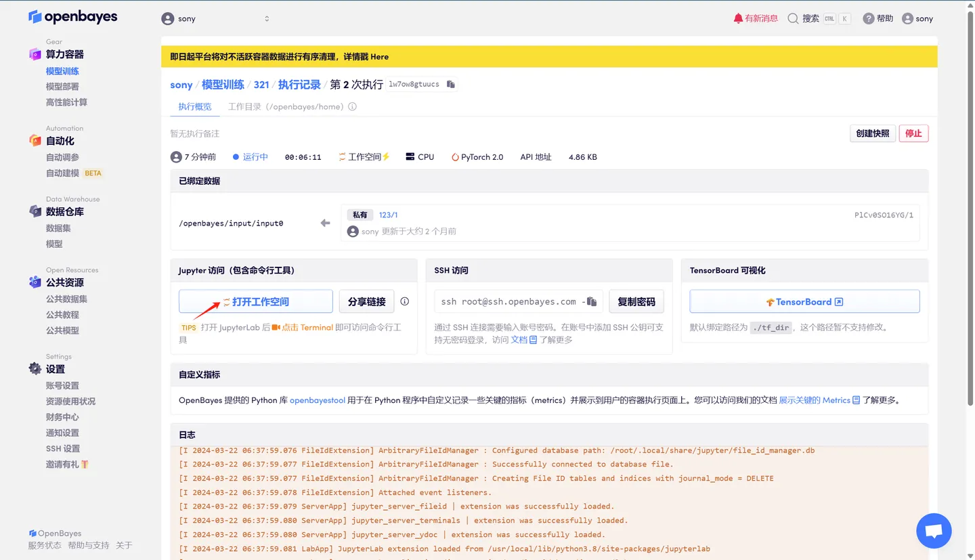Select the 执行概览 tab
975x560 pixels.
[x=194, y=106]
